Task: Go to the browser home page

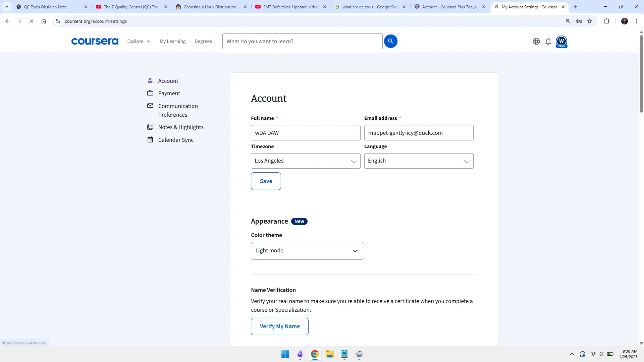Action: click(44, 21)
